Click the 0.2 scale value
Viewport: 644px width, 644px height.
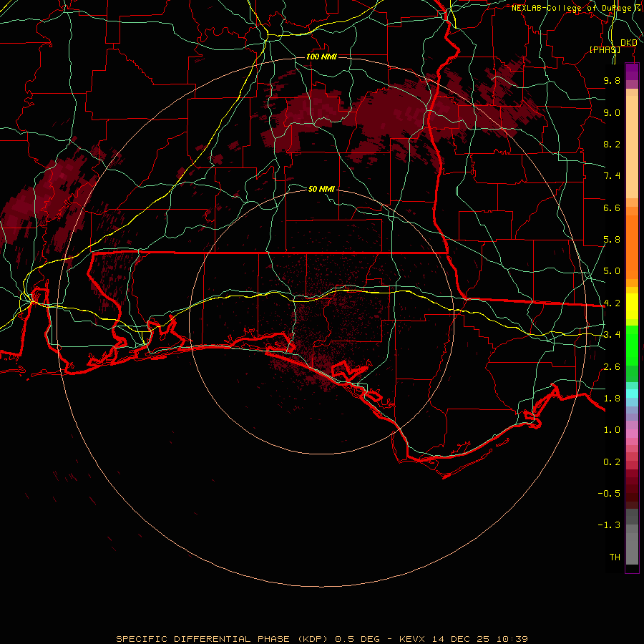(612, 462)
